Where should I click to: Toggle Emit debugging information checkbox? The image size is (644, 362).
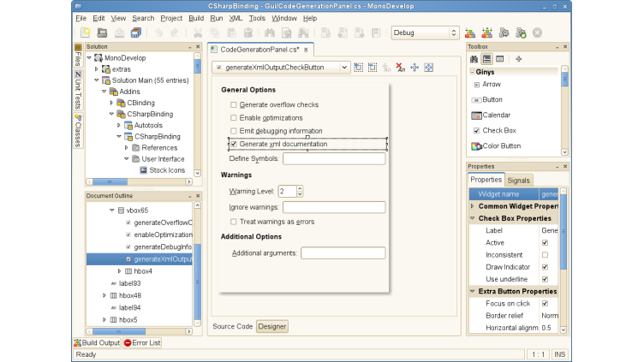(233, 131)
